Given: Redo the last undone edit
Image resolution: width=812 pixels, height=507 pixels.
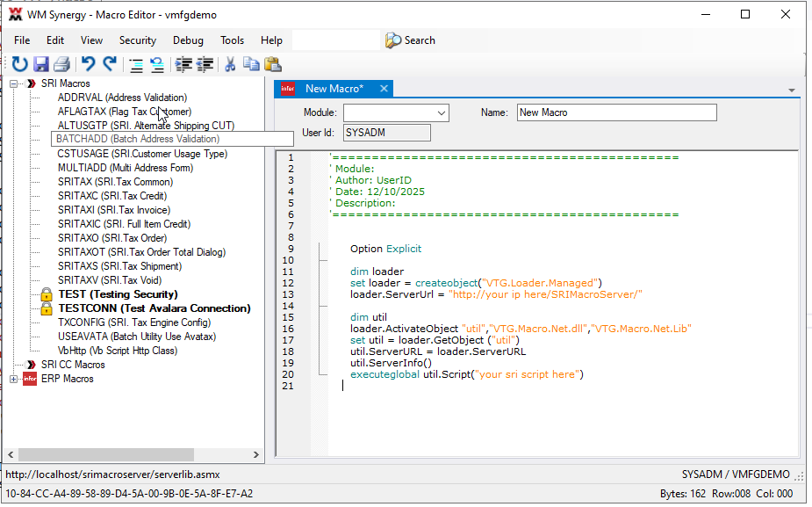Looking at the screenshot, I should point(110,64).
